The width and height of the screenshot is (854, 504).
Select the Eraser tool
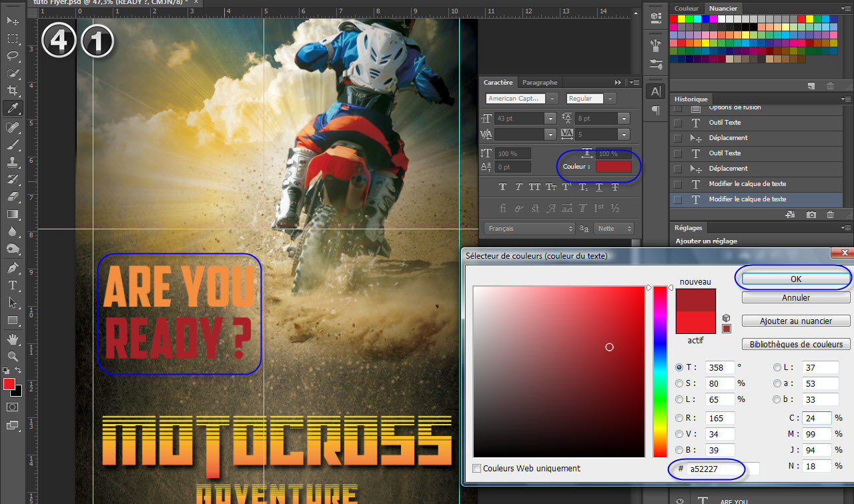click(13, 197)
